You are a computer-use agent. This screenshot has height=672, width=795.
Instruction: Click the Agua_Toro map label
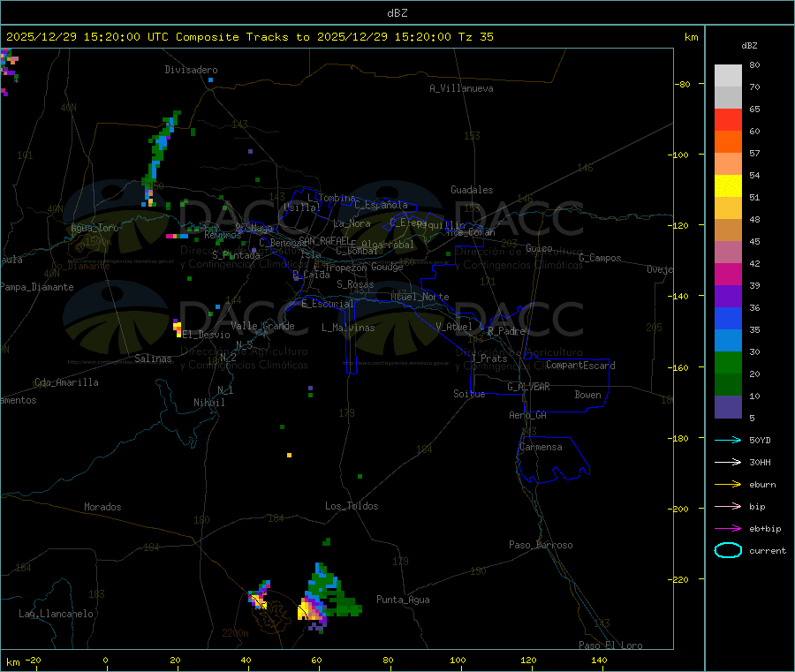point(95,228)
